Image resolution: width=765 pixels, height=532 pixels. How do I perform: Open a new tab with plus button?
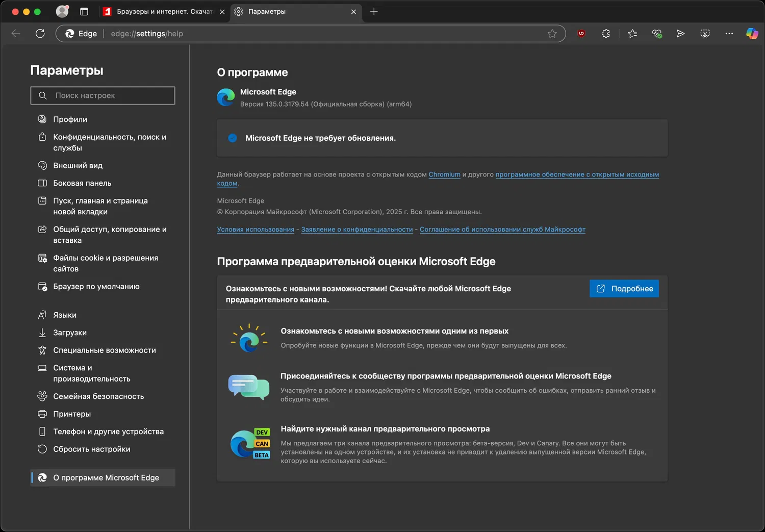[x=374, y=11]
